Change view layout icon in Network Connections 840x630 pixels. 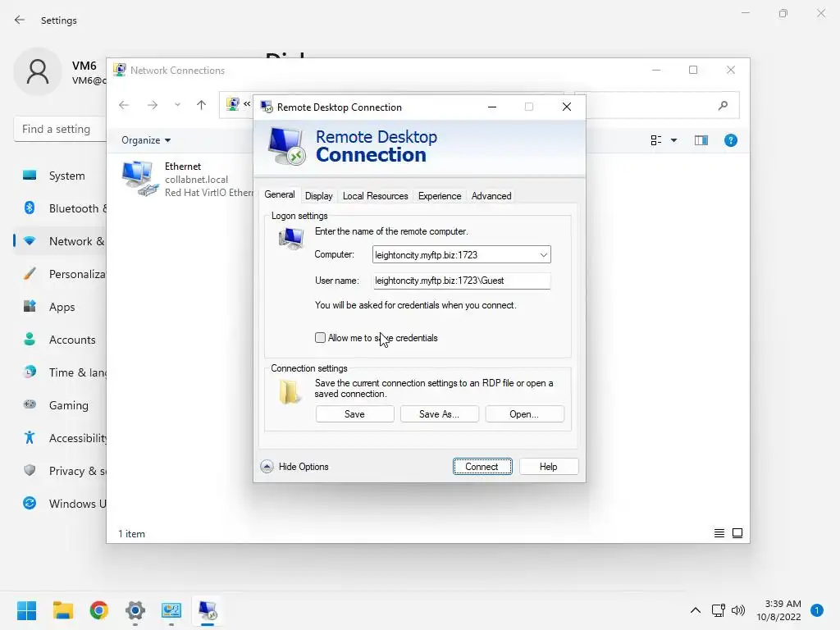(655, 140)
